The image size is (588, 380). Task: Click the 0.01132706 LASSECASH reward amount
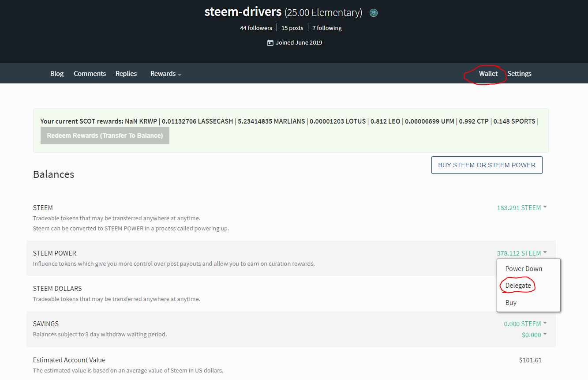click(x=197, y=121)
